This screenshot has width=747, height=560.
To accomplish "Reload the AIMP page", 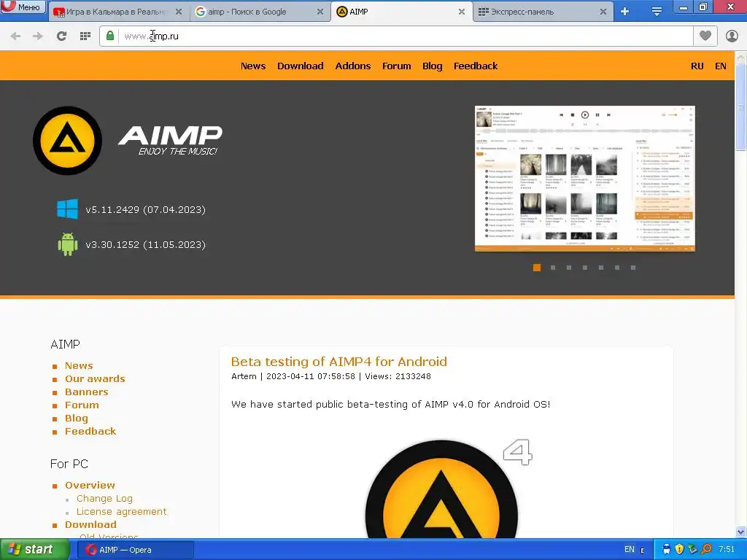I will coord(61,36).
